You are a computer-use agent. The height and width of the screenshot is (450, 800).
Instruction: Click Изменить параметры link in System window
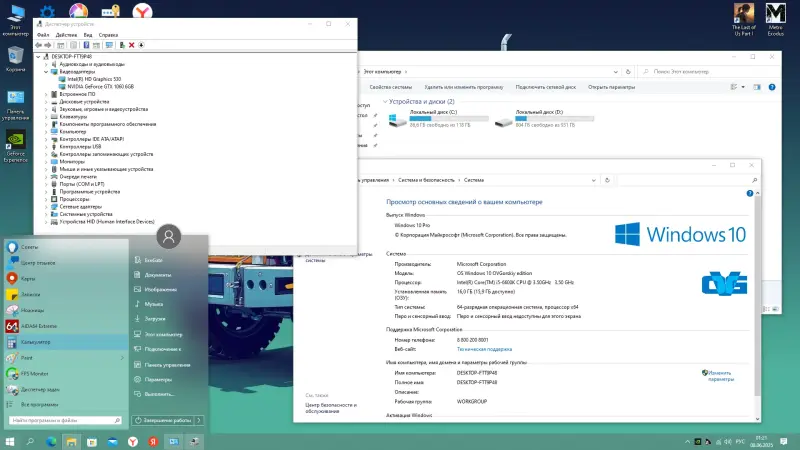[x=720, y=376]
